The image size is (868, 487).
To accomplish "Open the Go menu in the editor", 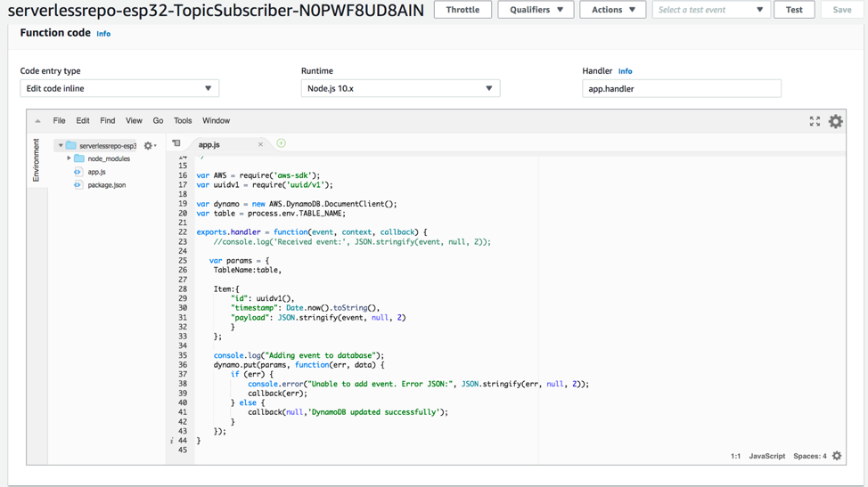I will (158, 120).
